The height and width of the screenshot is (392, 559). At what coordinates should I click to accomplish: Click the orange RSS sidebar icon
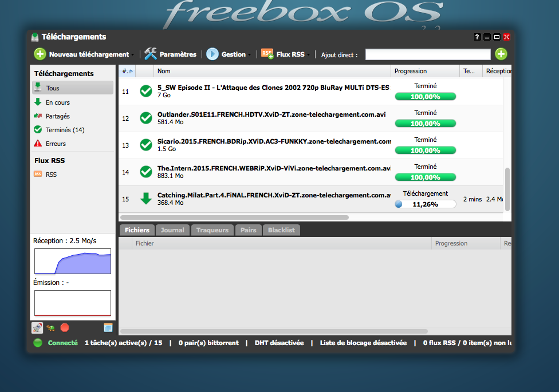click(38, 174)
